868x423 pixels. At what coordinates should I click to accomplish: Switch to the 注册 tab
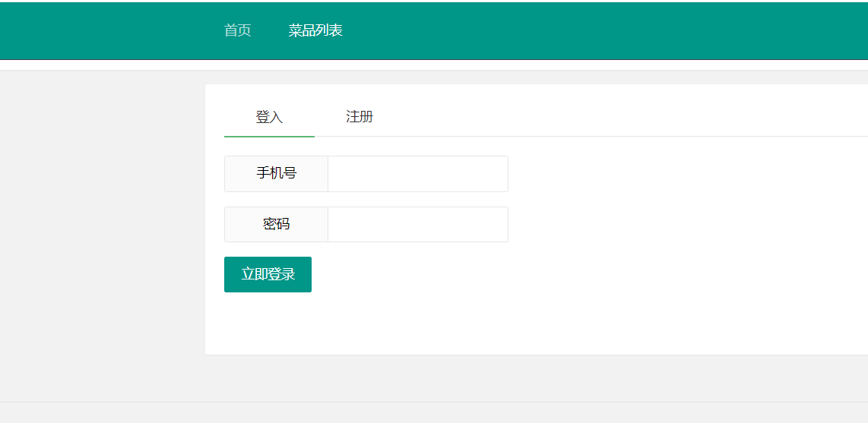click(x=360, y=117)
